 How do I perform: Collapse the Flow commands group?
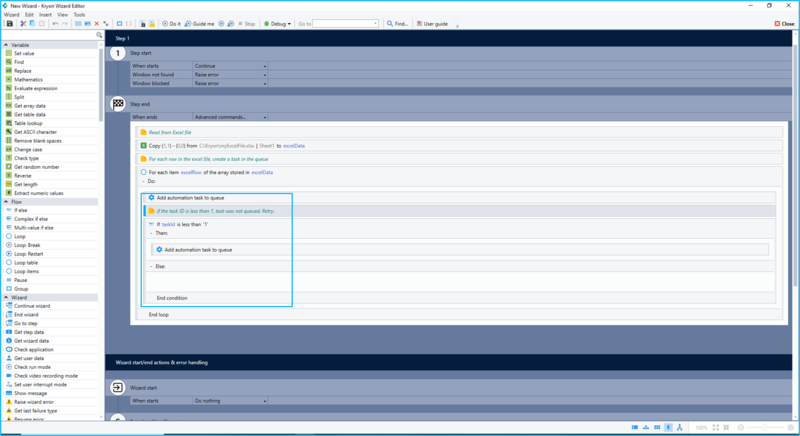pyautogui.click(x=6, y=201)
